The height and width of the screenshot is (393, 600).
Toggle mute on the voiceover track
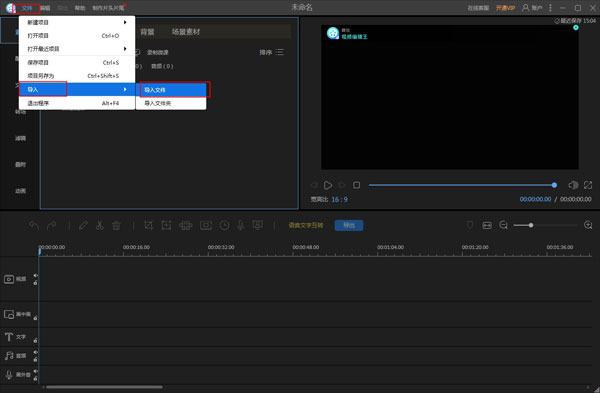click(35, 371)
